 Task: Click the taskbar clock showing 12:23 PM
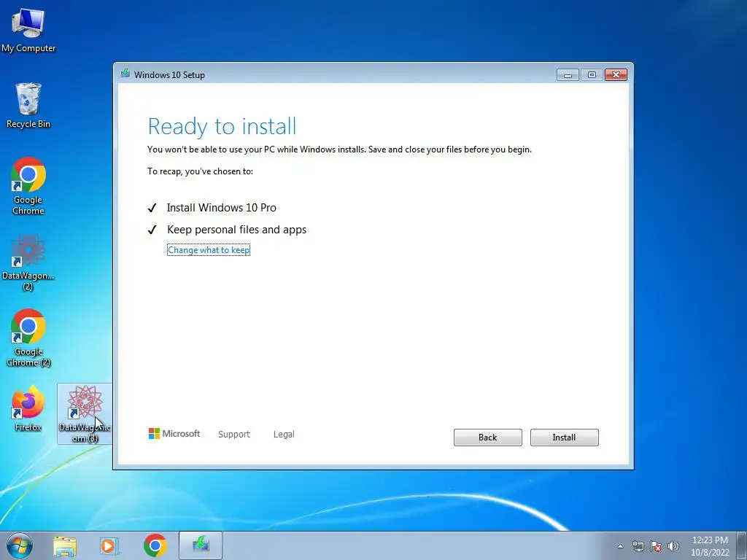(x=710, y=546)
